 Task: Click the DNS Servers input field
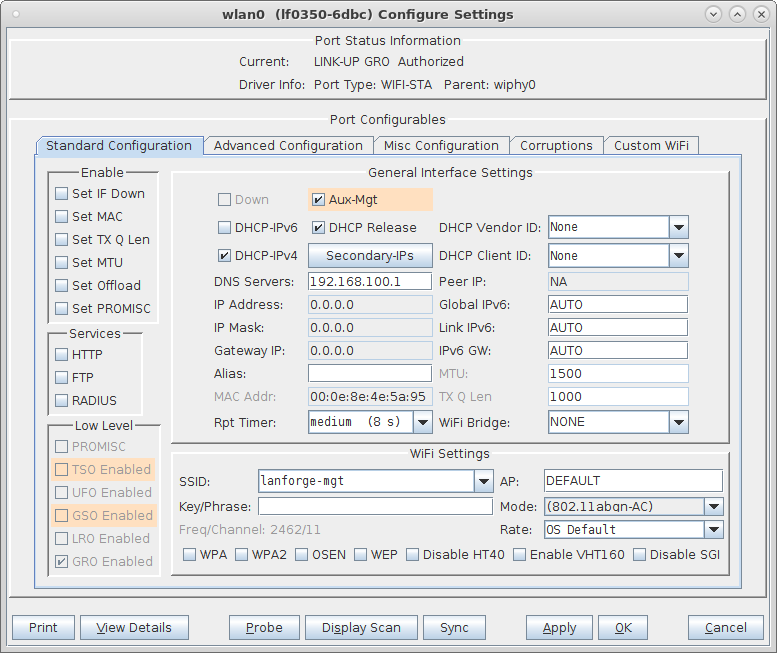(x=369, y=282)
